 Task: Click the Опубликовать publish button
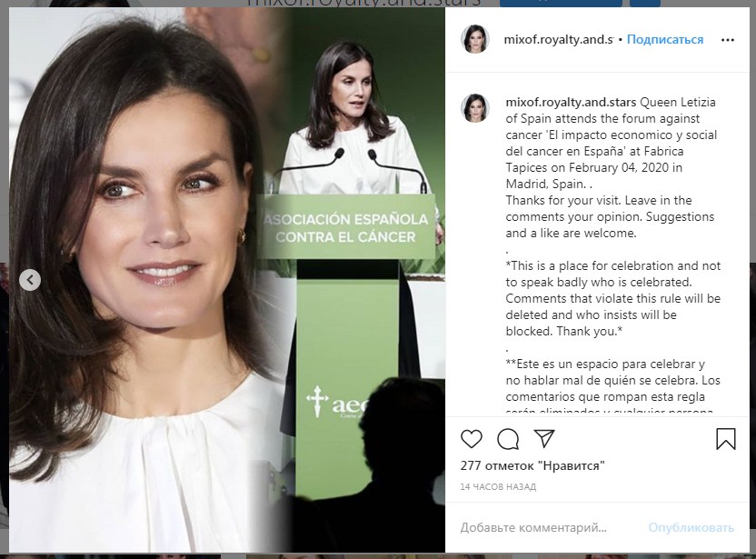click(x=691, y=528)
